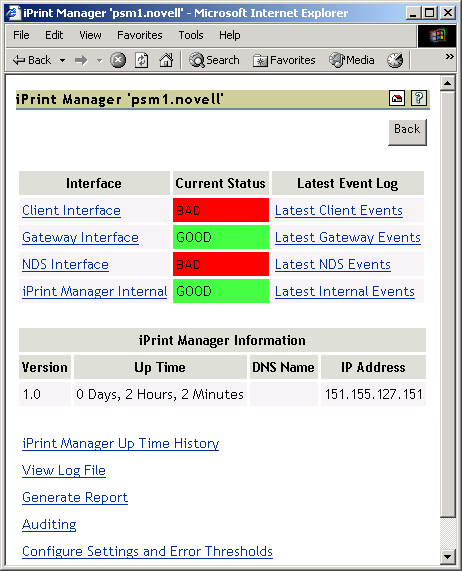Open the Favorites toolbar button
The image size is (462, 571).
click(x=284, y=60)
